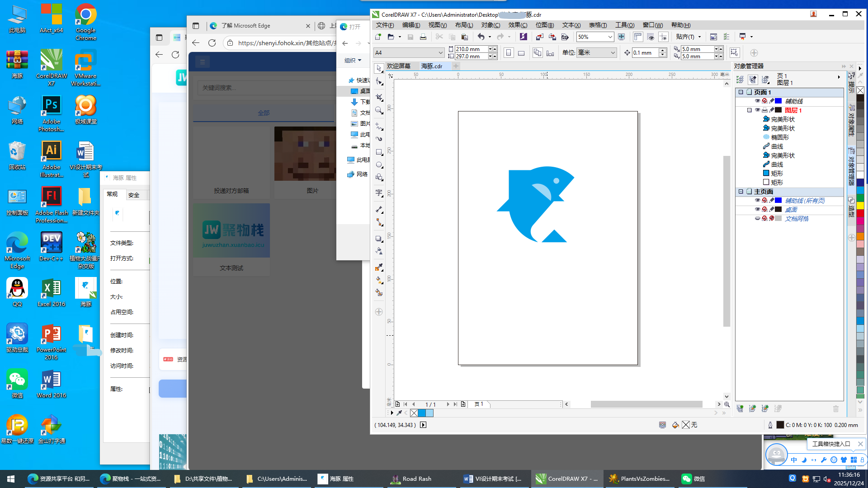Select the Ellipse tool in toolbox

click(379, 165)
